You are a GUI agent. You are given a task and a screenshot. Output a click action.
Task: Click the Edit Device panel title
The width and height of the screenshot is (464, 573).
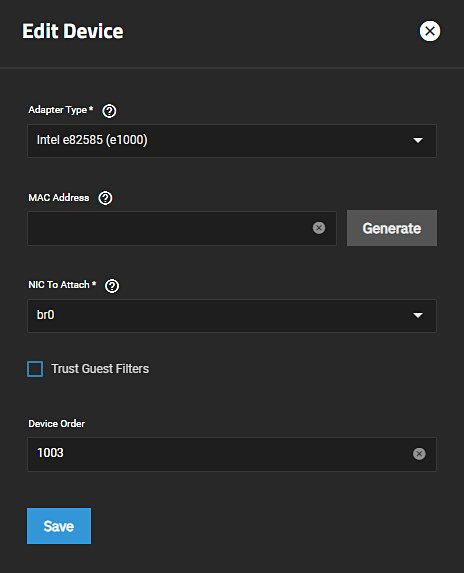pyautogui.click(x=73, y=31)
